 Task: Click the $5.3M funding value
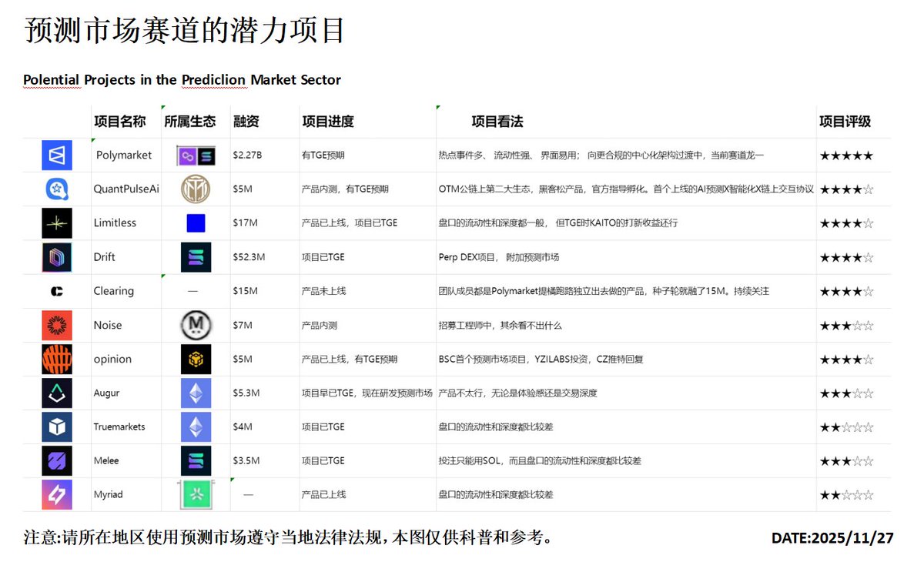coord(246,393)
